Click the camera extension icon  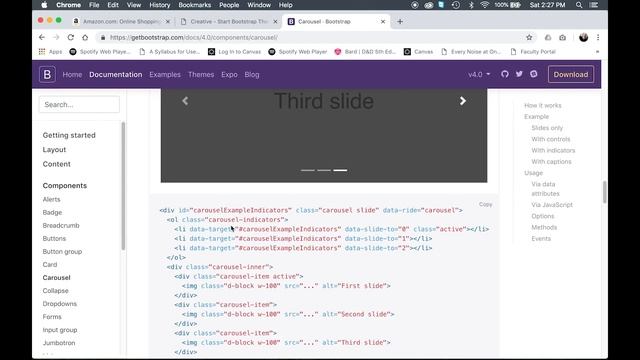click(562, 38)
